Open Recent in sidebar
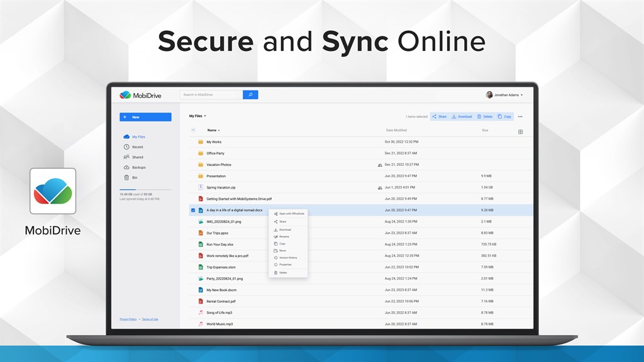Screen dimensions: 644x362 click(133, 147)
